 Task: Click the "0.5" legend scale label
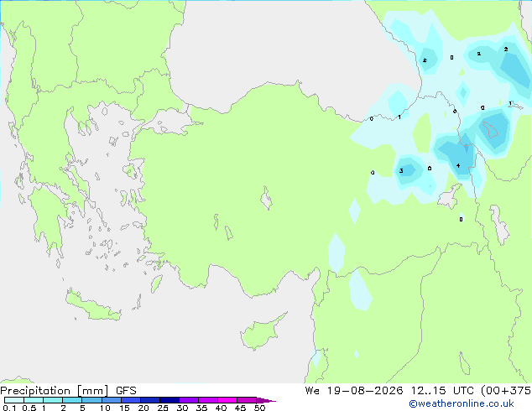tap(29, 408)
